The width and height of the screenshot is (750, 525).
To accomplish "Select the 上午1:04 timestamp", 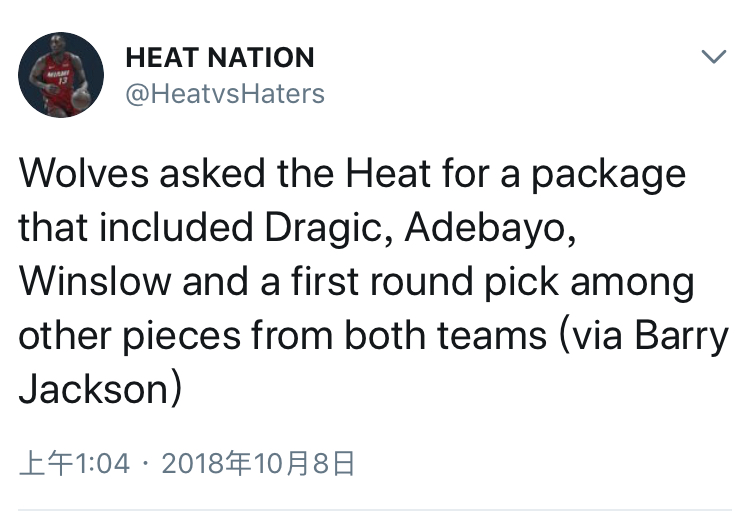I will (74, 463).
